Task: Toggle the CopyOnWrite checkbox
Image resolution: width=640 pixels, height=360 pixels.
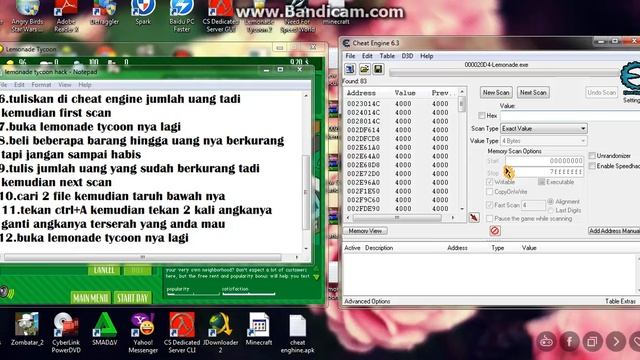Action: click(x=490, y=191)
